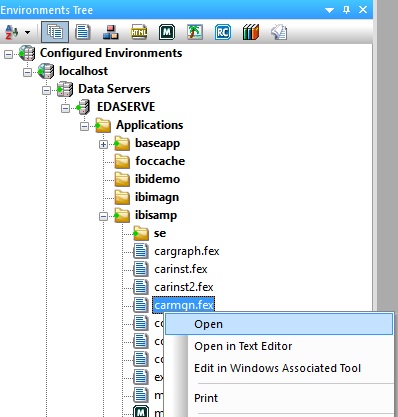Image resolution: width=398 pixels, height=417 pixels.
Task: Filter by RC files icon
Action: pyautogui.click(x=223, y=32)
